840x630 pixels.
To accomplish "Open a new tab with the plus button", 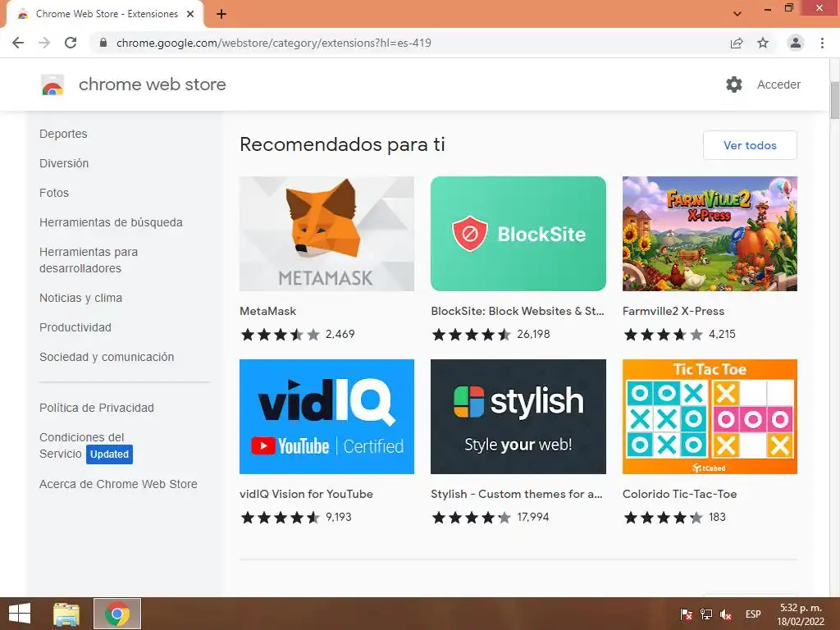I will tap(221, 14).
